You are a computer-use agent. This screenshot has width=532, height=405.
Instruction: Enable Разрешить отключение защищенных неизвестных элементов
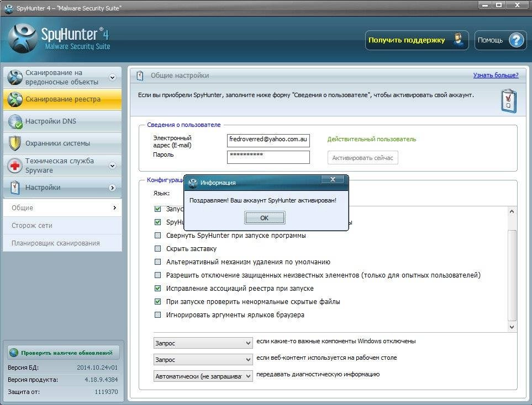point(157,275)
